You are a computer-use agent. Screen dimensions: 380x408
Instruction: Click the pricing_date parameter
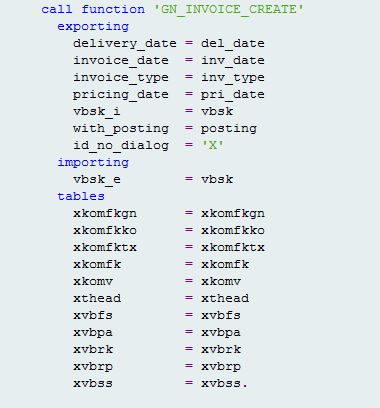coord(121,95)
